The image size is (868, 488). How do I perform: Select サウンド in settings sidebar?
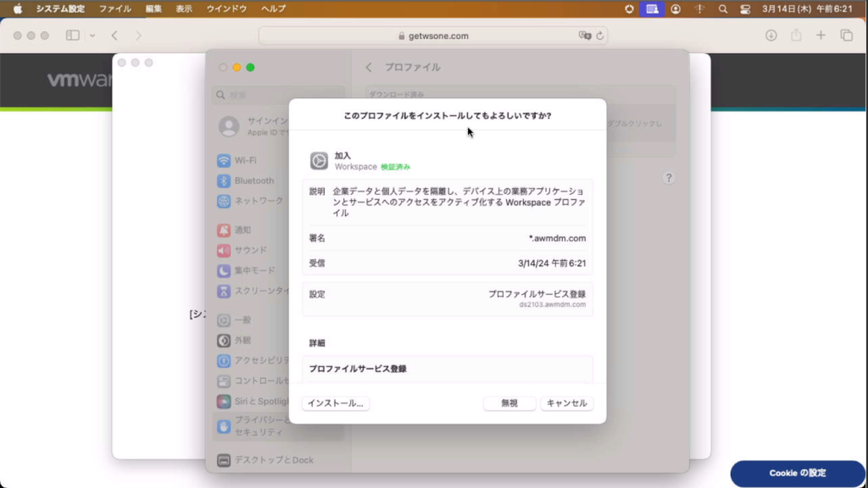tap(278, 250)
